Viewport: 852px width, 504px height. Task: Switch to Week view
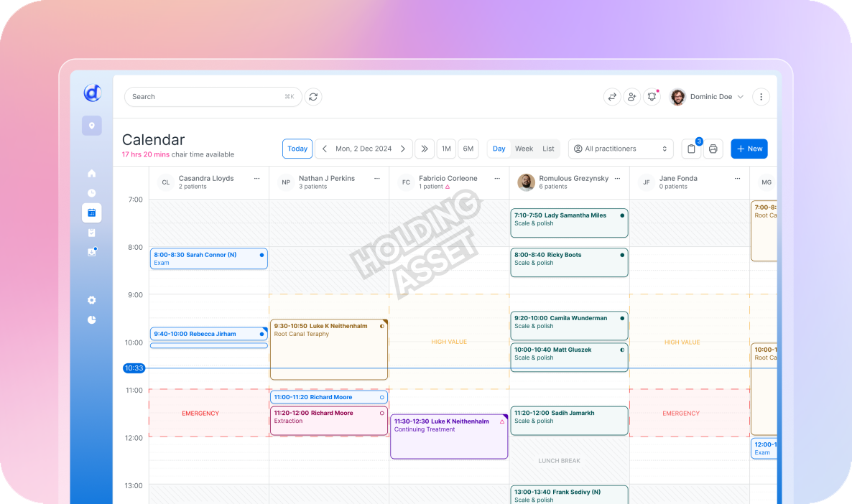[x=524, y=149]
